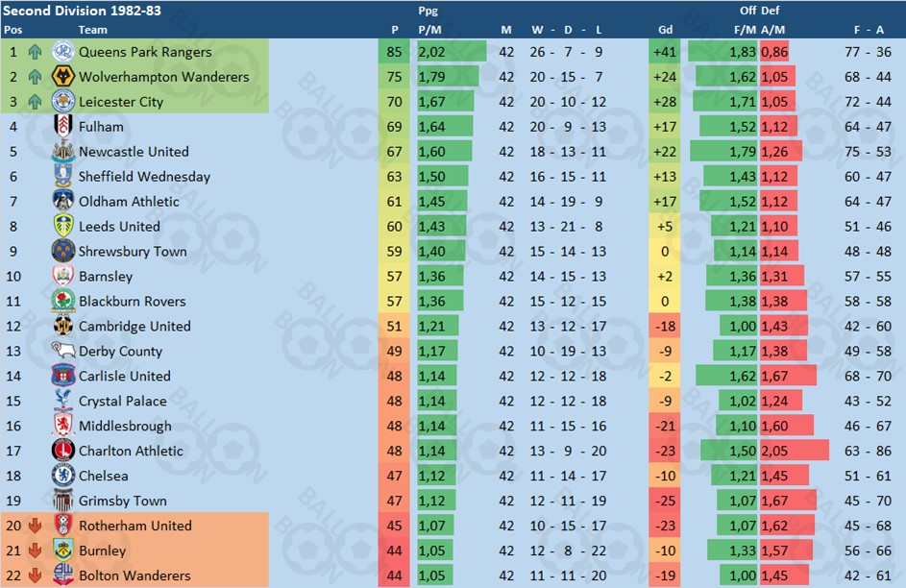This screenshot has width=906, height=588.
Task: Select the Leeds United crest
Action: 63,226
